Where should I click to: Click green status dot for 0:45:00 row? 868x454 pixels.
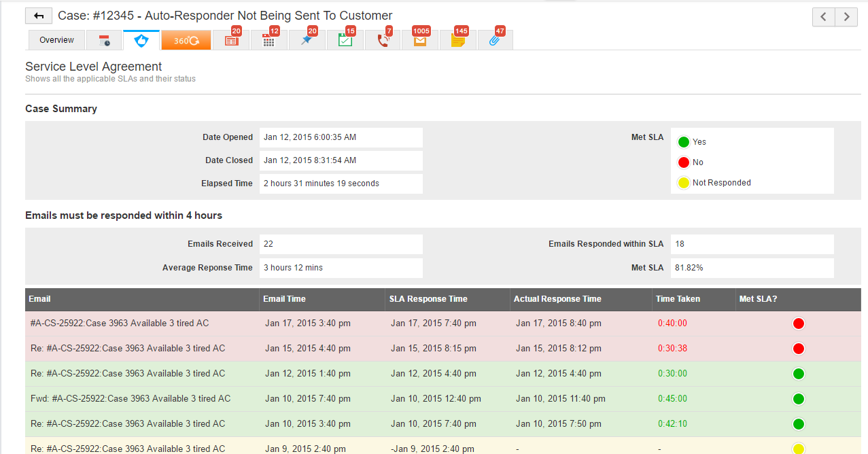click(x=799, y=399)
